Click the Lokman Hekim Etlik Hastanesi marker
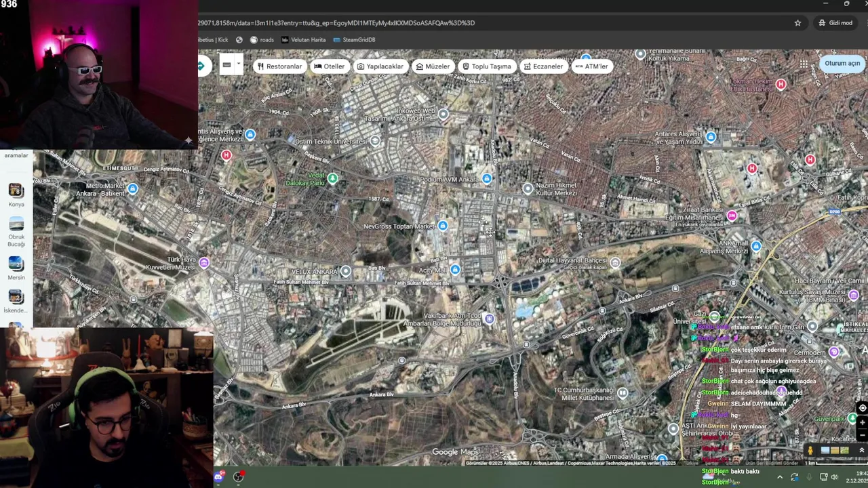The height and width of the screenshot is (488, 868). point(781,84)
